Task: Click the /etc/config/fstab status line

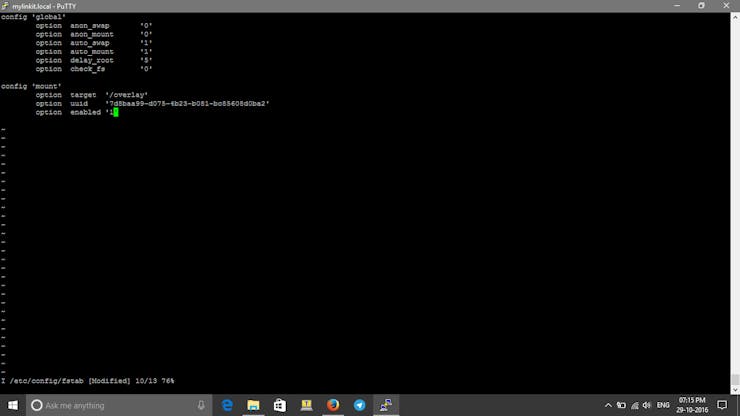Action: [88, 381]
